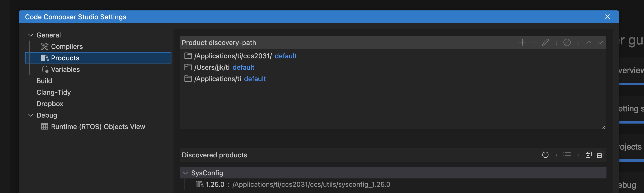Move discovery path down with arrow
Image resolution: width=644 pixels, height=193 pixels.
coord(600,42)
